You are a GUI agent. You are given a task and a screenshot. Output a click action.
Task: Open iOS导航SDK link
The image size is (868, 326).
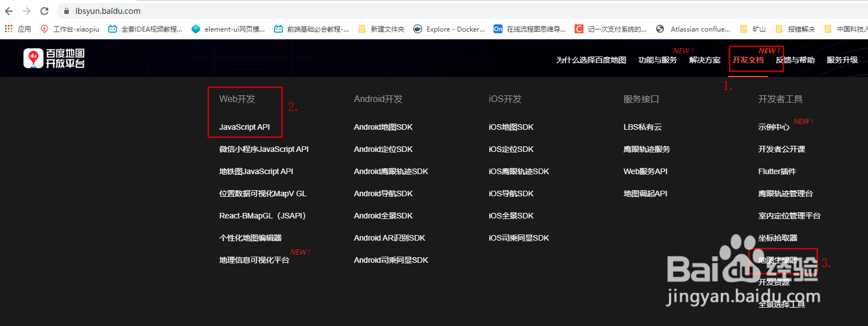point(511,193)
